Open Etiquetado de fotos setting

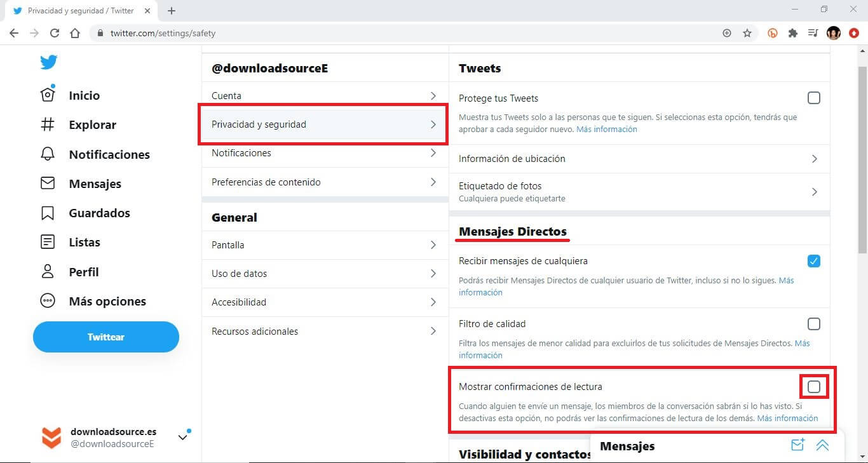pyautogui.click(x=639, y=192)
